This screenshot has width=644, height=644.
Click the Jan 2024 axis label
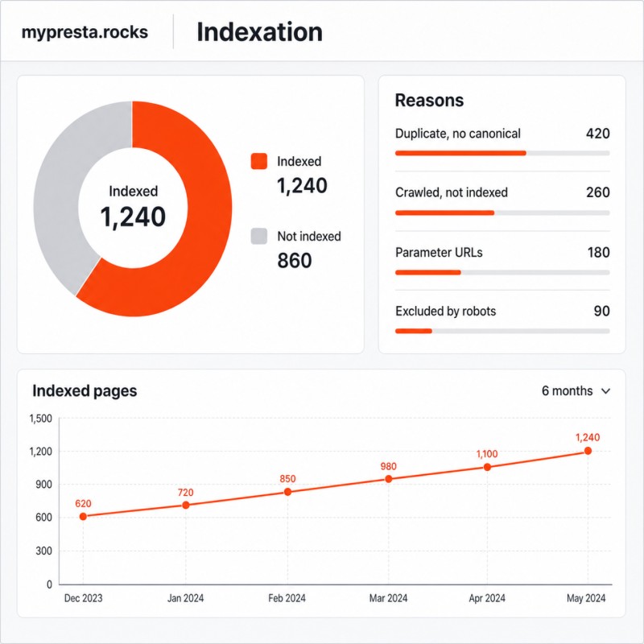pos(185,598)
